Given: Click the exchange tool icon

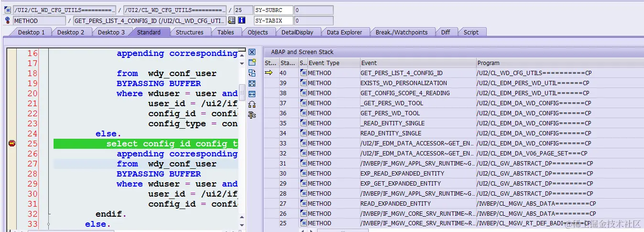Looking at the screenshot, I should pos(252,73).
